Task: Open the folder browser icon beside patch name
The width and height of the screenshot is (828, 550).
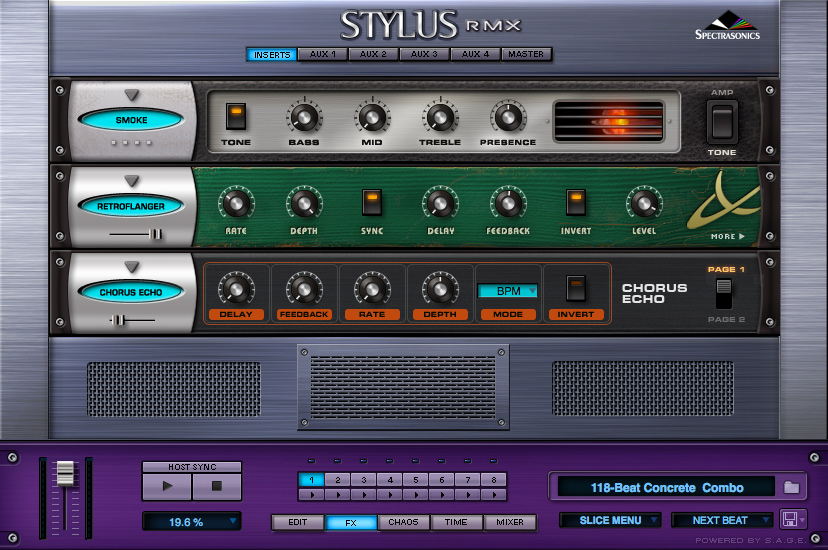Action: click(x=791, y=487)
